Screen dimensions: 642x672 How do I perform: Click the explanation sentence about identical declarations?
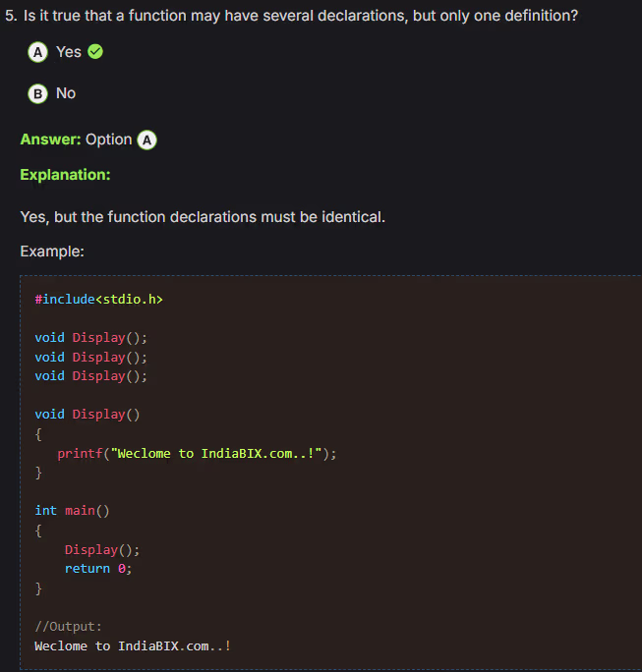pos(203,216)
